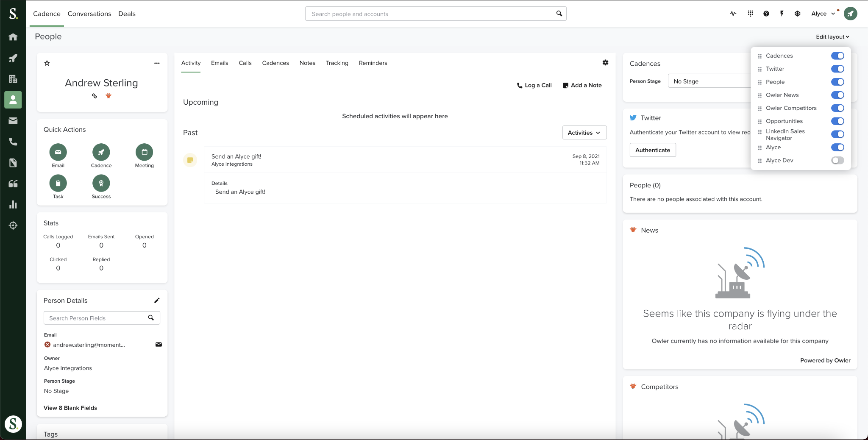This screenshot has height=440, width=868.
Task: Open the Activities filter dropdown
Action: 584,133
